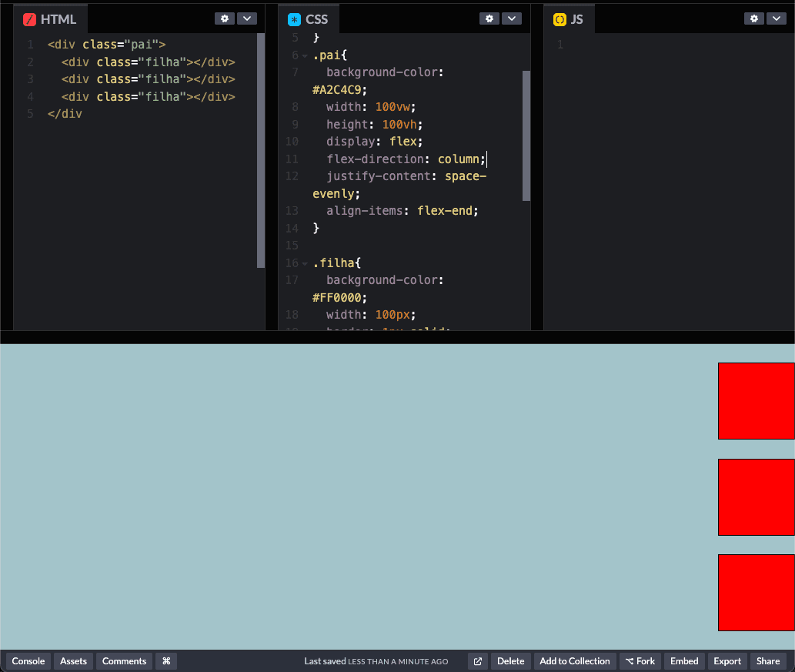Screen dimensions: 795x672
Task: Open the Assets panel
Action: tap(74, 661)
